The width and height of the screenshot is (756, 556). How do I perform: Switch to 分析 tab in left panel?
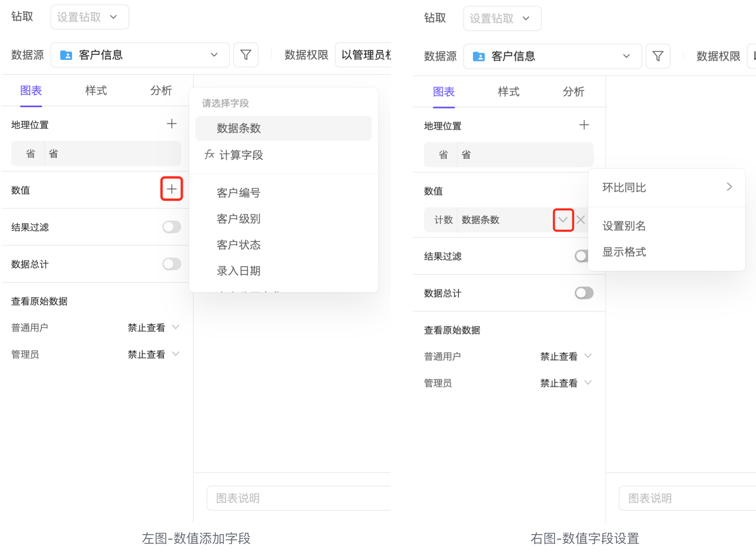[161, 90]
